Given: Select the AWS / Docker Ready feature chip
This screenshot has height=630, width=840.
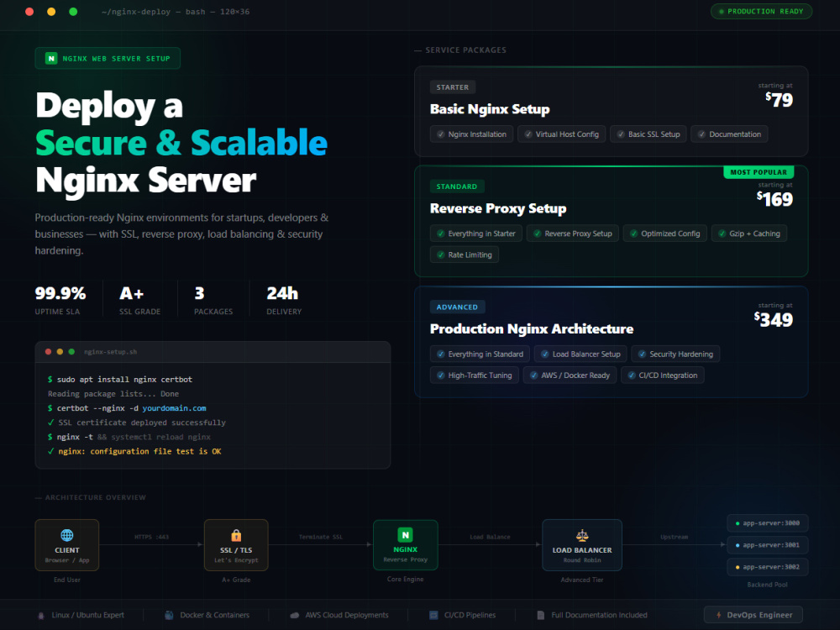Looking at the screenshot, I should (x=570, y=375).
